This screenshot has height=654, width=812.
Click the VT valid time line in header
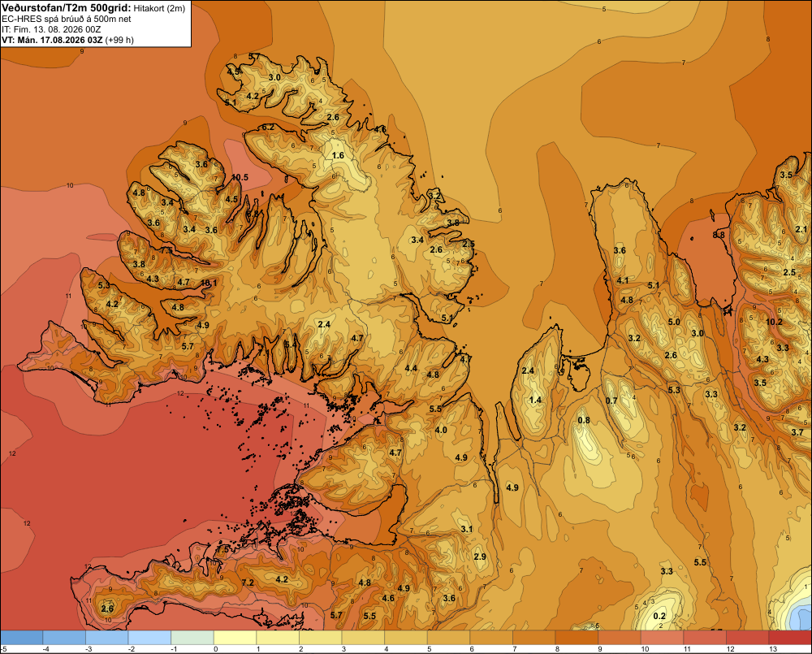[67, 40]
